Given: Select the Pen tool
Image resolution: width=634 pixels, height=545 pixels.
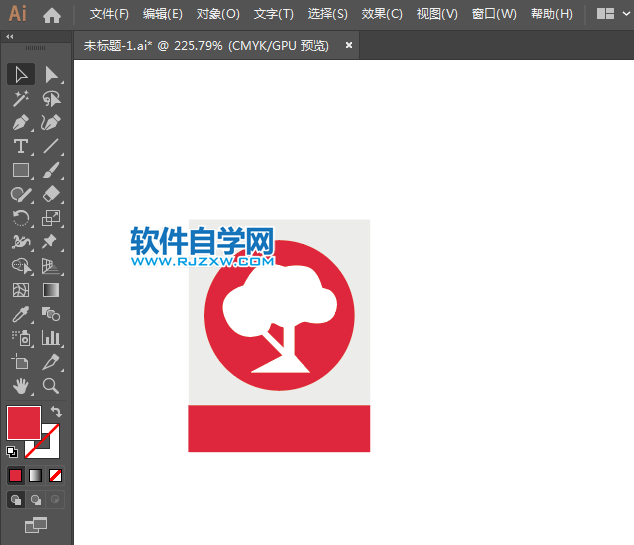Looking at the screenshot, I should (x=21, y=122).
